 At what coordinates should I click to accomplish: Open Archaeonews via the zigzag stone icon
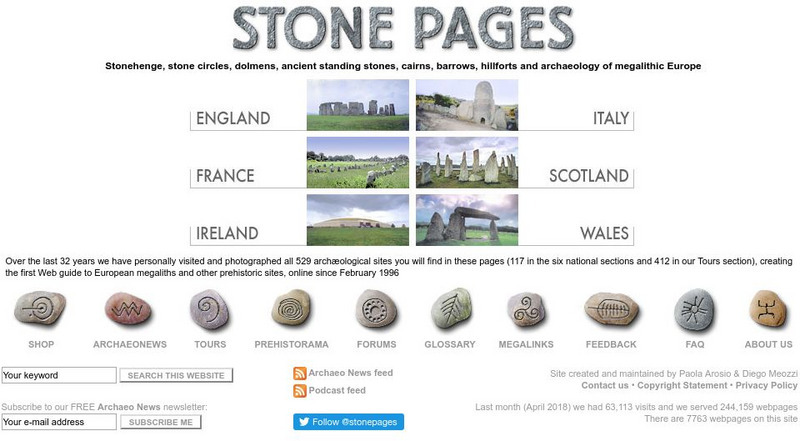point(128,309)
